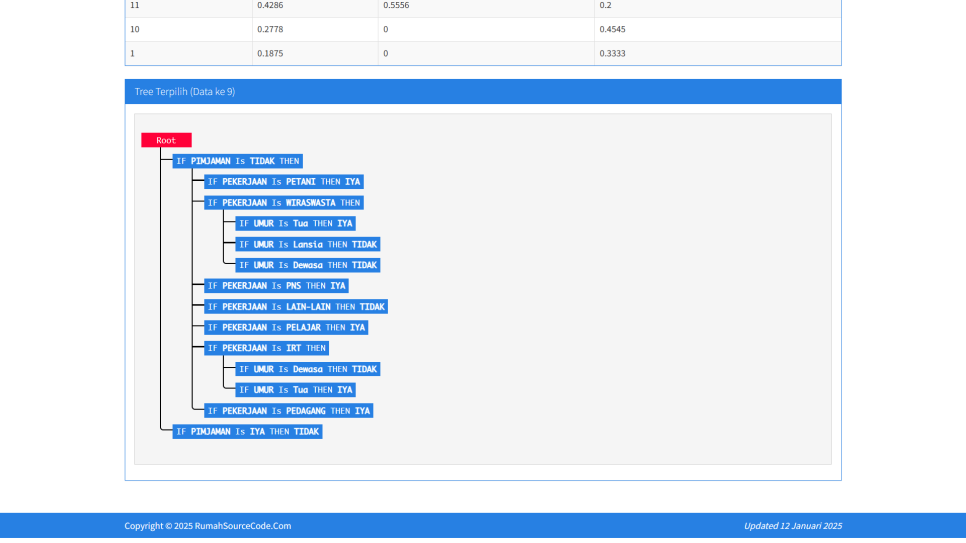Collapse the PEKERJAAN Is IRT THEN branch
The height and width of the screenshot is (543, 966).
[266, 348]
